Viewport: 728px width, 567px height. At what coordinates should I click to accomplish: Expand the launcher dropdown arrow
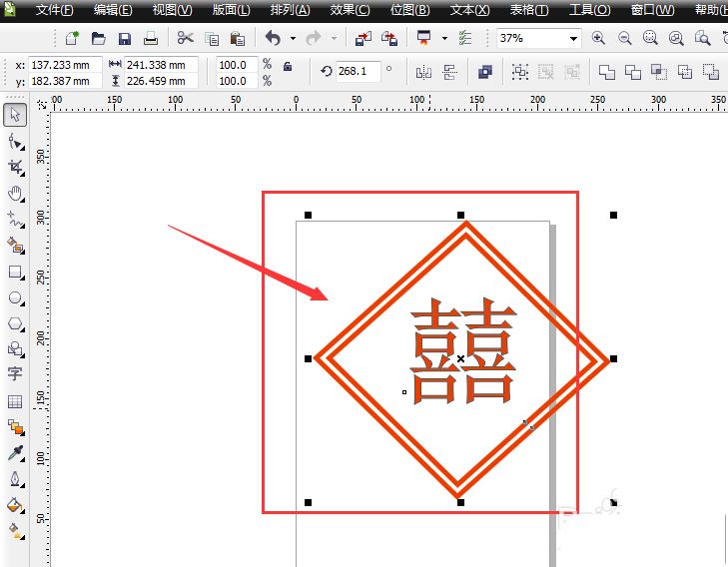444,39
